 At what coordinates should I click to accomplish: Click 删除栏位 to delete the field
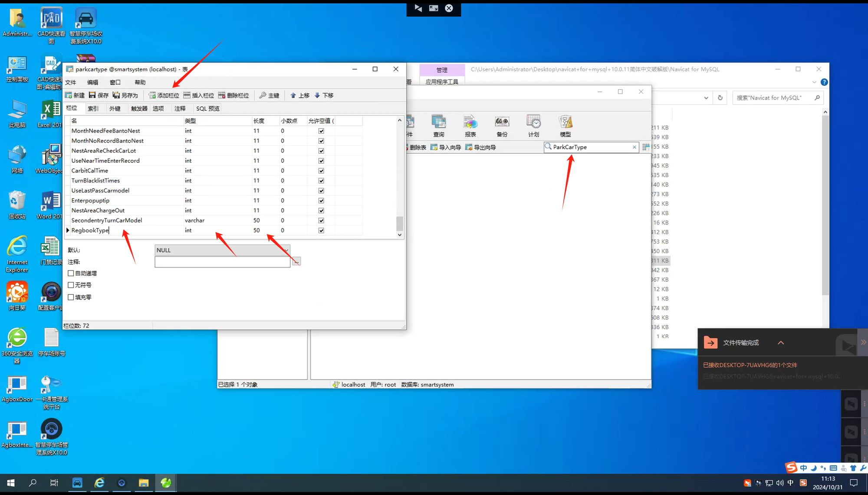pos(233,95)
